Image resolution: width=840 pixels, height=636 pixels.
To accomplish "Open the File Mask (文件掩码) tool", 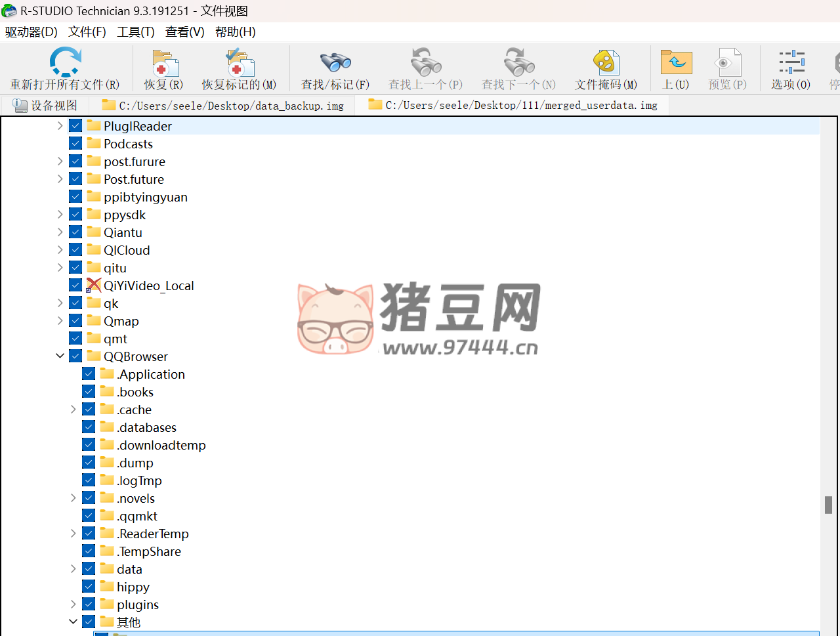I will click(x=606, y=64).
